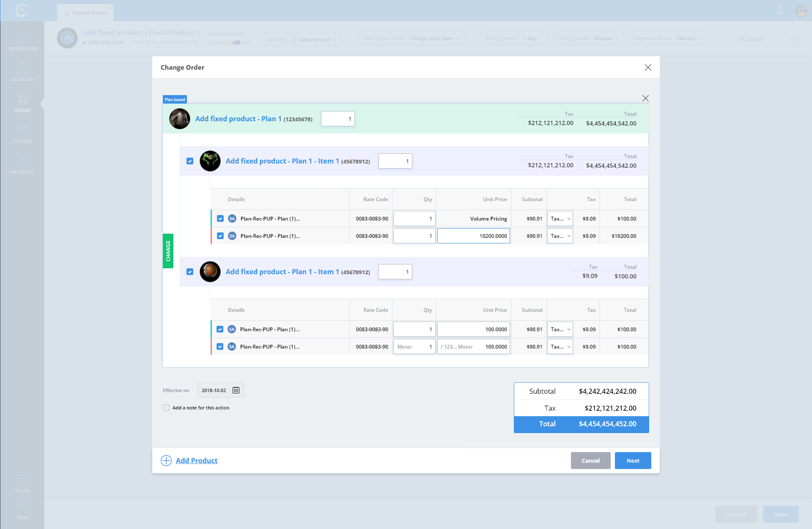Click the Next button
The width and height of the screenshot is (812, 529).
(x=633, y=461)
